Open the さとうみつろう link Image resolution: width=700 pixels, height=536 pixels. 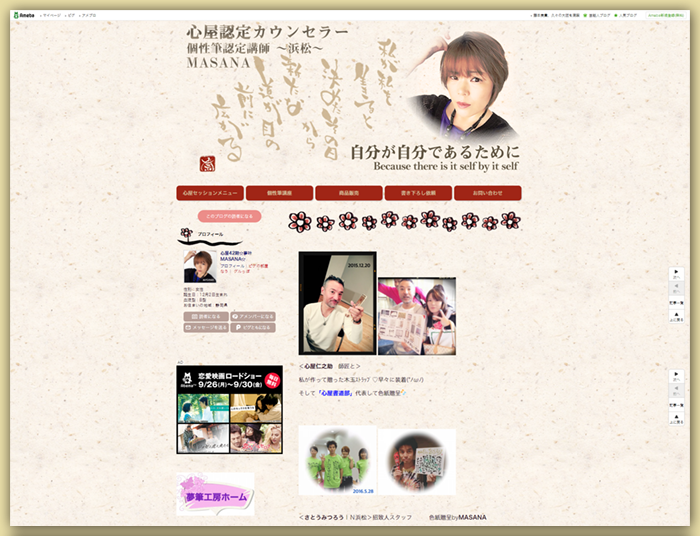point(324,517)
